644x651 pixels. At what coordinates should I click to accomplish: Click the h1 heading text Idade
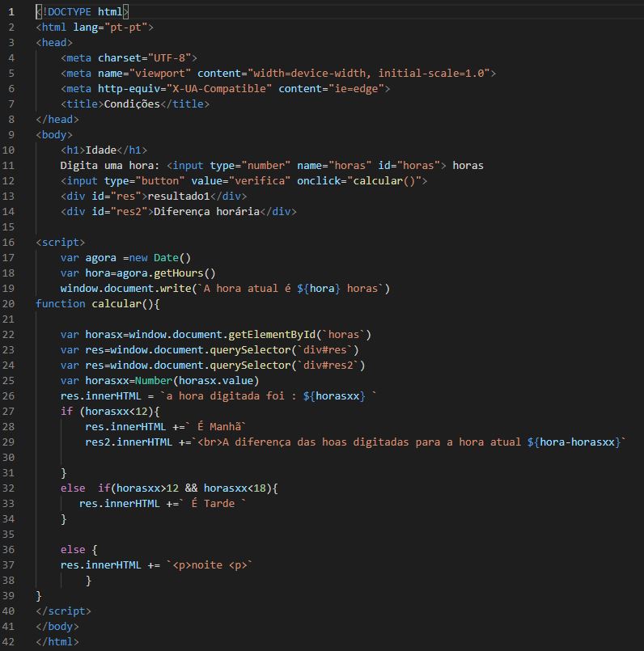click(x=101, y=150)
